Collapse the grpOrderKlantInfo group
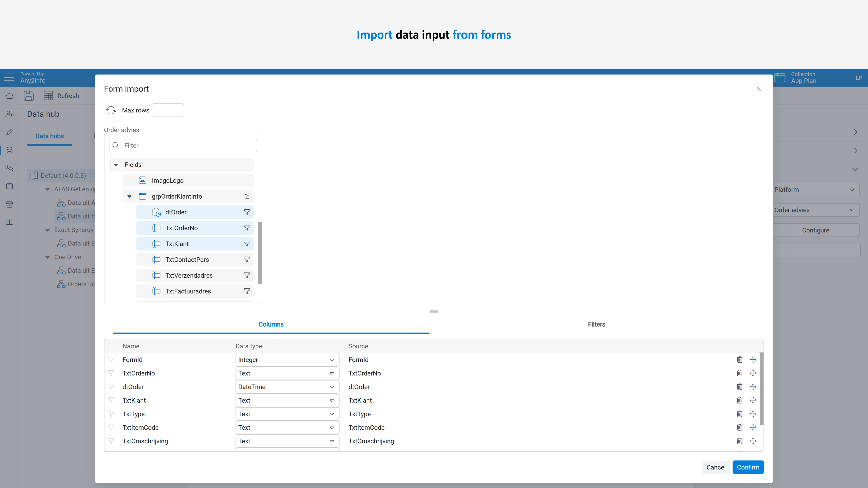The height and width of the screenshot is (488, 868). pos(129,196)
